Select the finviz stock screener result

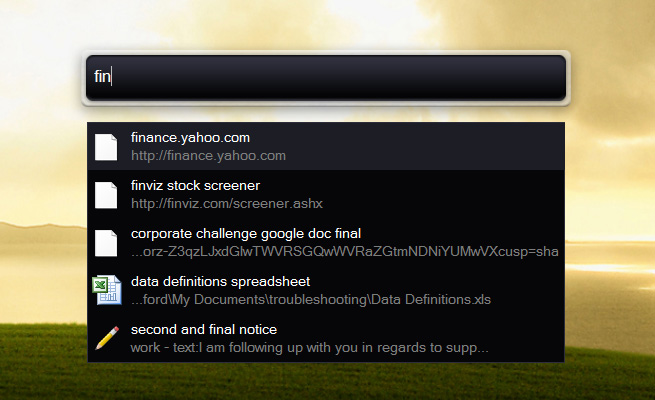pos(326,194)
